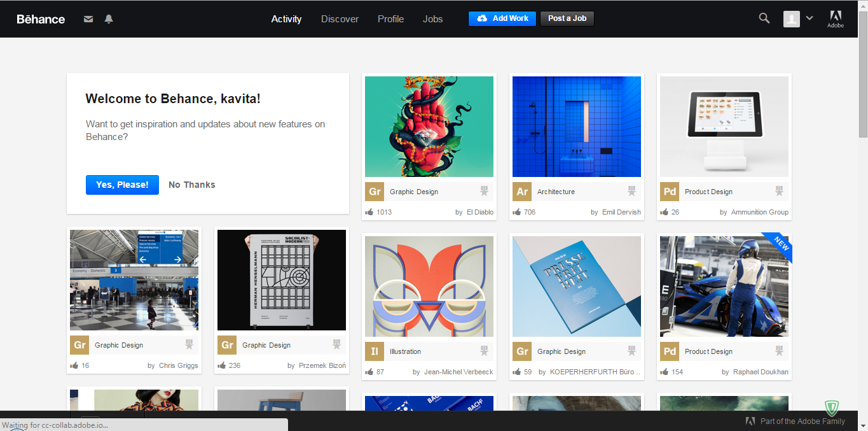Select the Gr Graphic Design category icon

pos(375,191)
